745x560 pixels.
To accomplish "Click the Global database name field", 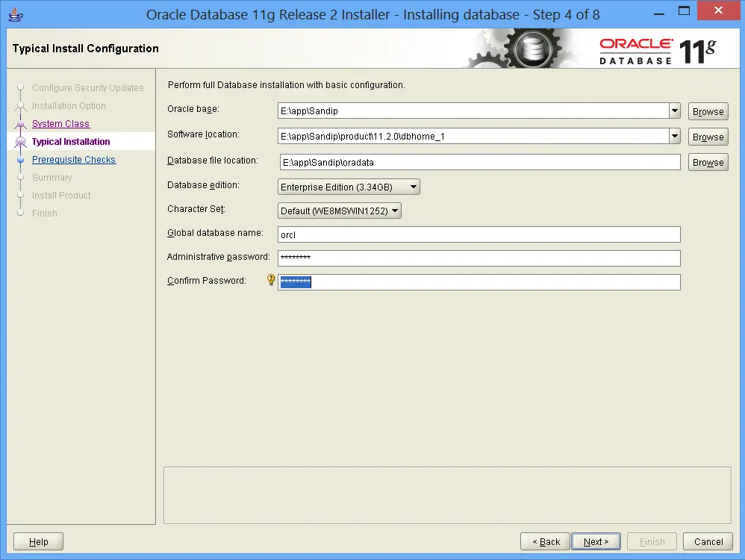I will point(479,234).
